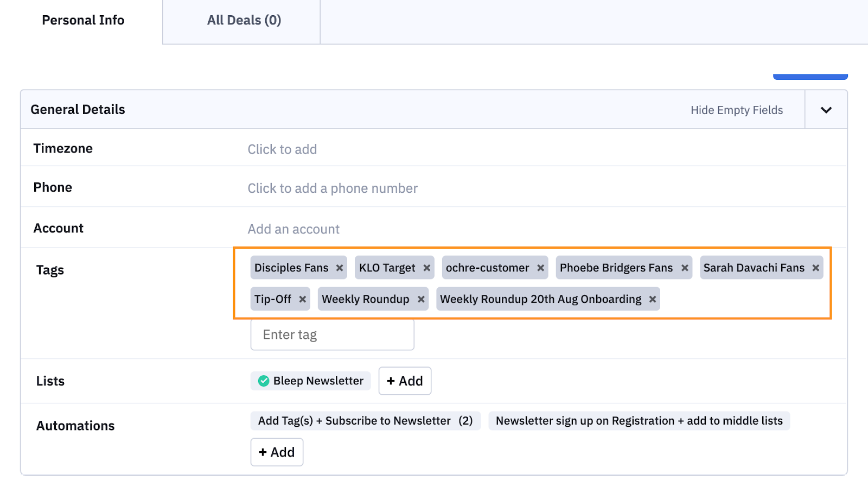Open the Add an account field
Image resolution: width=868 pixels, height=493 pixels.
point(293,229)
